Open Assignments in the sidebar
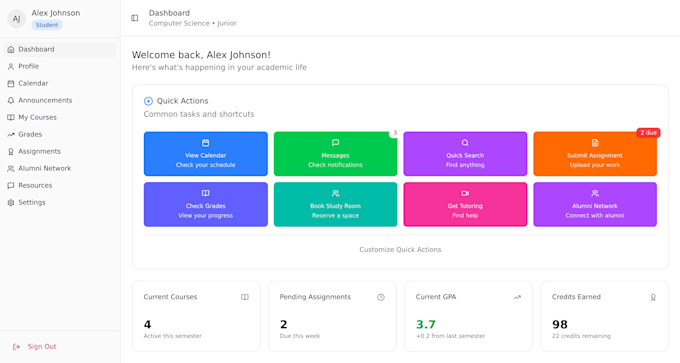The image size is (680, 363). pos(60,151)
